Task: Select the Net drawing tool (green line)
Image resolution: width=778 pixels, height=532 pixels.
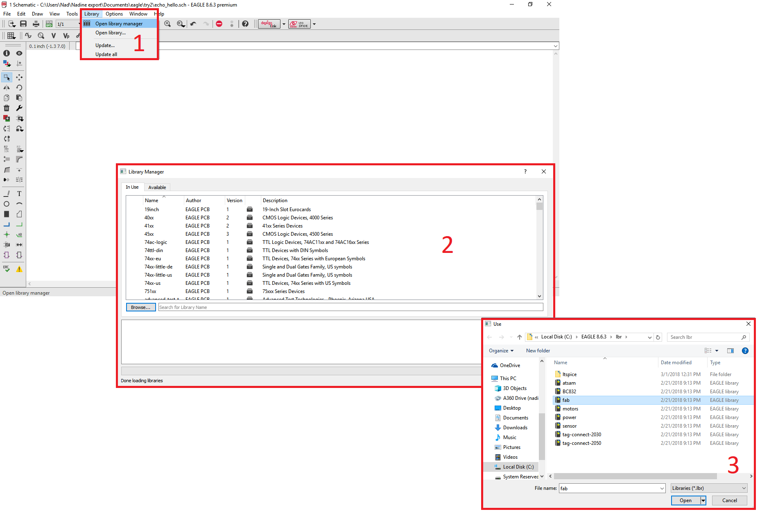Action: pos(19,224)
